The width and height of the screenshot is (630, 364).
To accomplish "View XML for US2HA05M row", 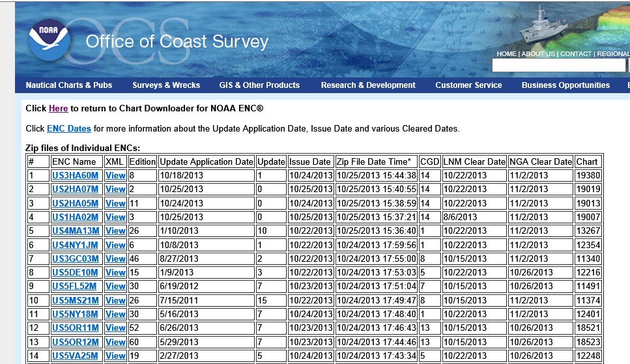I will [x=115, y=203].
